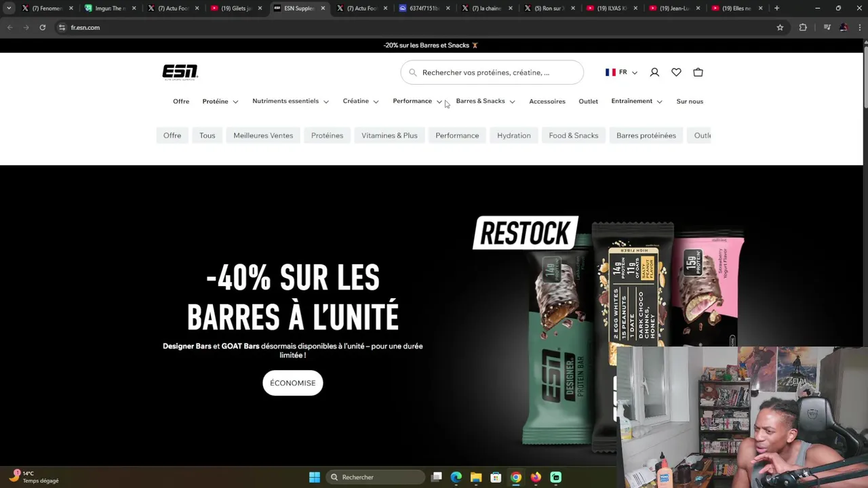Open the wishlist heart icon
This screenshot has height=488, width=868.
click(x=676, y=73)
